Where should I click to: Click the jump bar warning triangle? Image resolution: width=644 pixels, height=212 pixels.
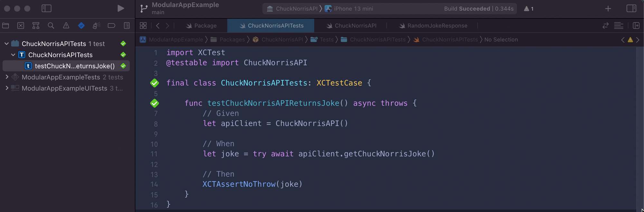(630, 40)
